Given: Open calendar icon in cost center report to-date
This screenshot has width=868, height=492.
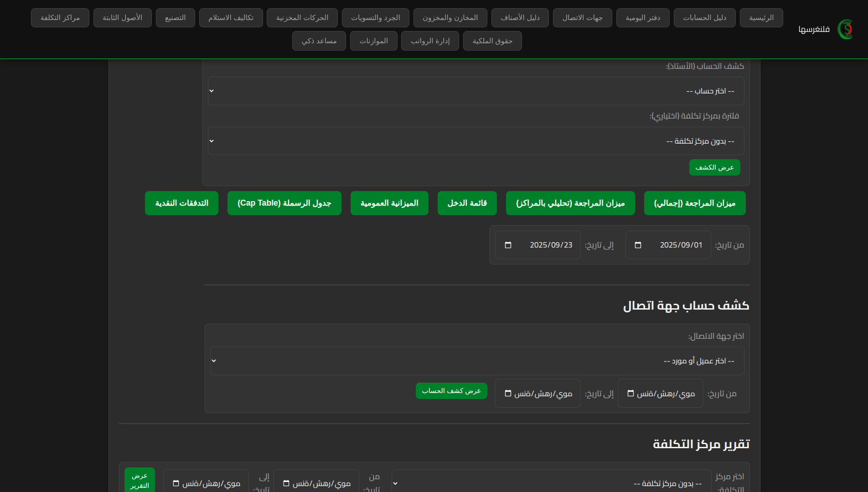Looking at the screenshot, I should (x=176, y=483).
